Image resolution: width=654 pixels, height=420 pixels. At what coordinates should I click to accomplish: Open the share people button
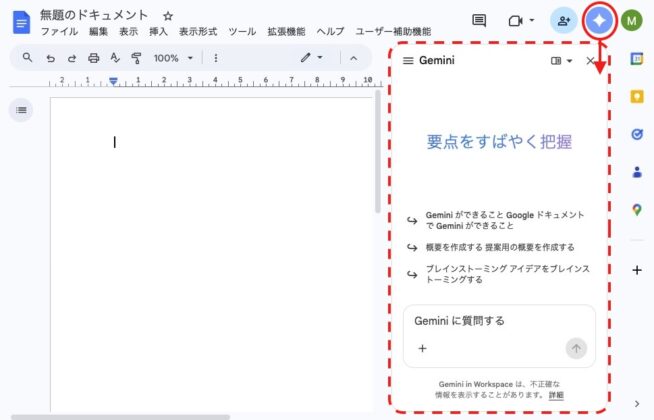tap(563, 20)
